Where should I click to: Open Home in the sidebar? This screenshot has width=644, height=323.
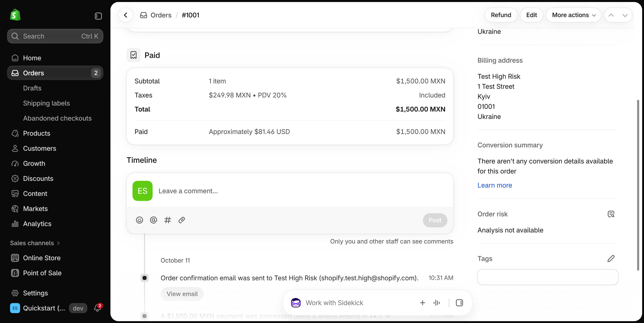55,58
